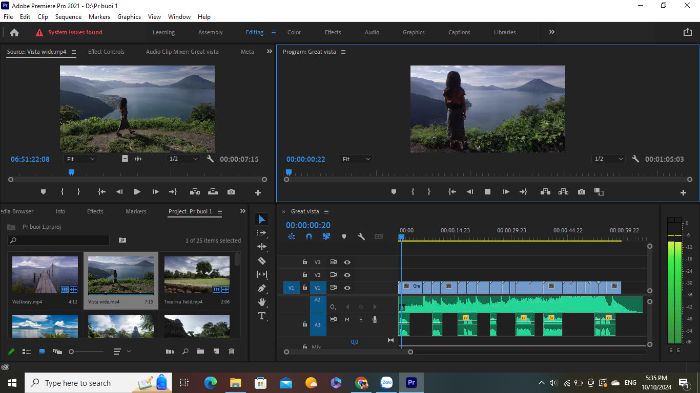Viewport: 700px width, 393px height.
Task: Open timeline display settings wrench
Action: 361,237
